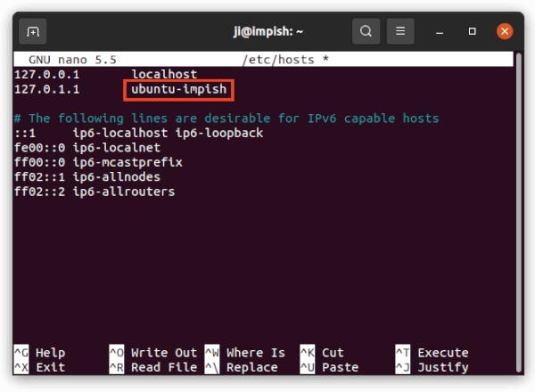
Task: Click the ubuntu-impish hostname
Action: click(179, 90)
